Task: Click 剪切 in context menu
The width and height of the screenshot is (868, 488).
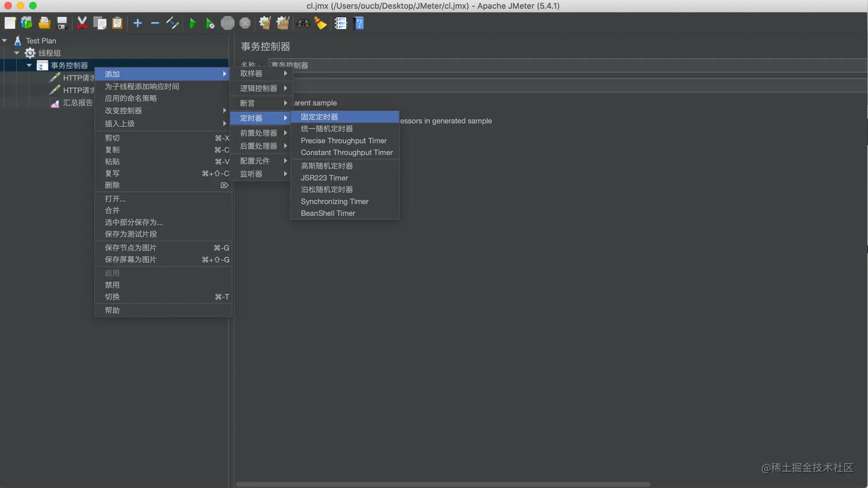Action: pyautogui.click(x=163, y=138)
